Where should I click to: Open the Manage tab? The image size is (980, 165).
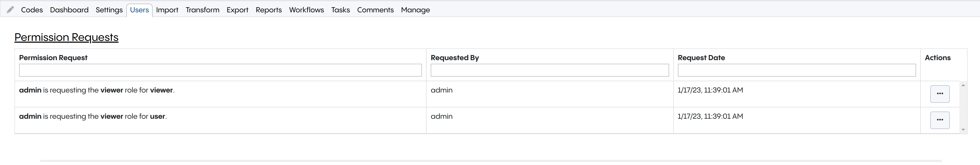415,10
